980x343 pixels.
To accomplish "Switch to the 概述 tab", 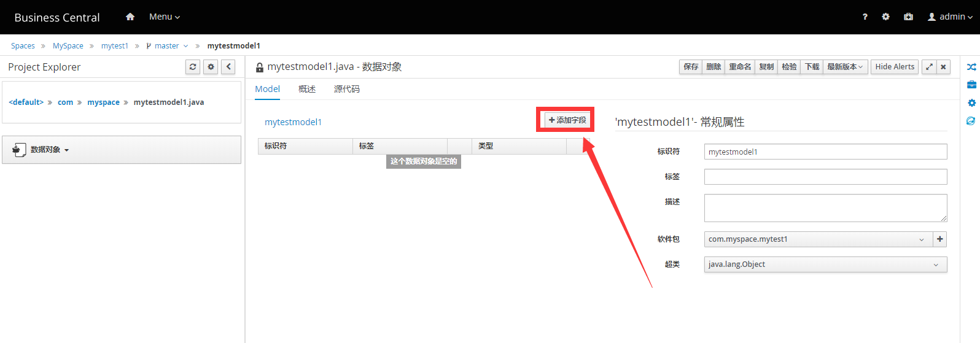I will pos(307,89).
